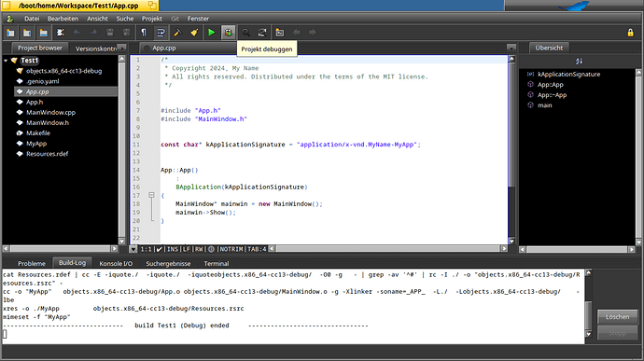Open the status bar position dropdown arrow
The image size is (644, 361).
[x=133, y=249]
